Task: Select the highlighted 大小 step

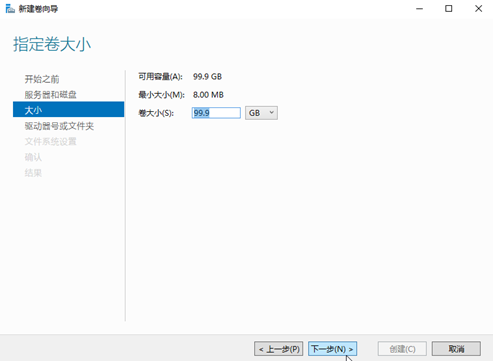Action: pos(68,110)
